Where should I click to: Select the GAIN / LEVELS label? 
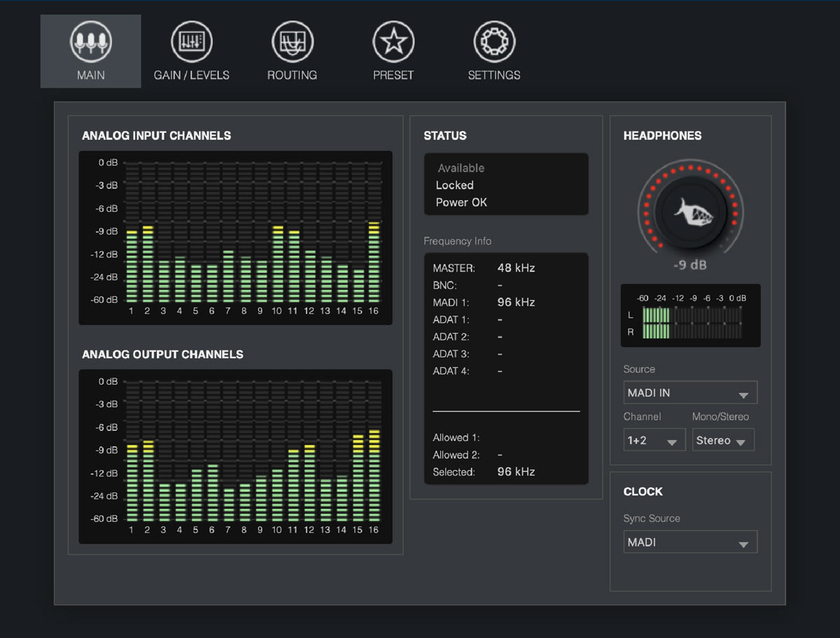[x=192, y=75]
